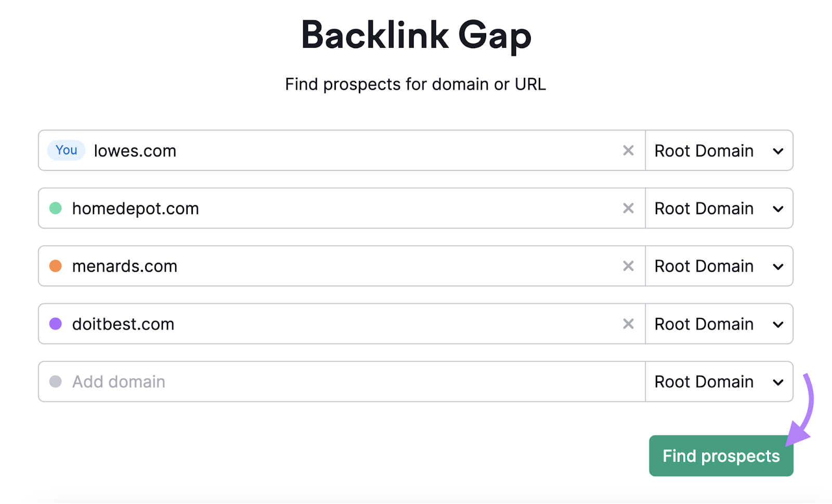Click the homedepot.com domain field
The image size is (832, 504).
312,208
